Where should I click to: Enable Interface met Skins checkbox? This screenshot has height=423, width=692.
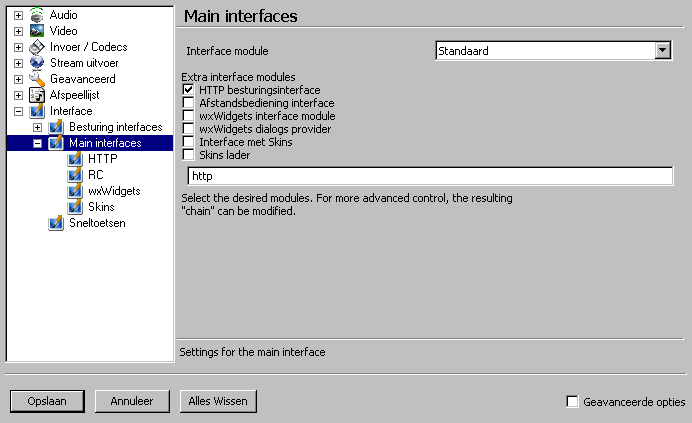(x=188, y=142)
